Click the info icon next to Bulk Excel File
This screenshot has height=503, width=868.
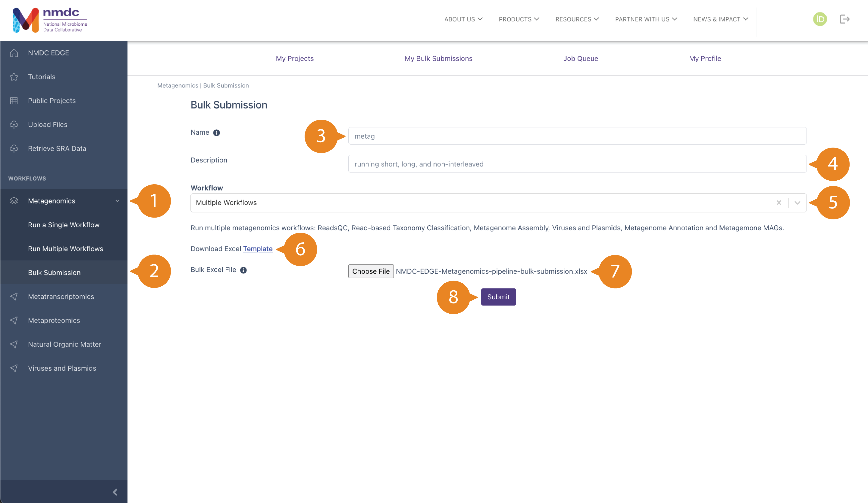[243, 270]
